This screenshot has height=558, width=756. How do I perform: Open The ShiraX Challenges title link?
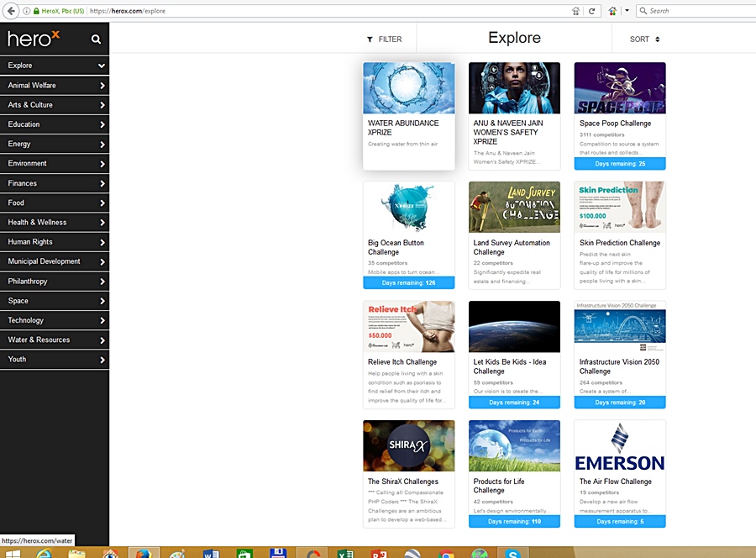click(403, 482)
